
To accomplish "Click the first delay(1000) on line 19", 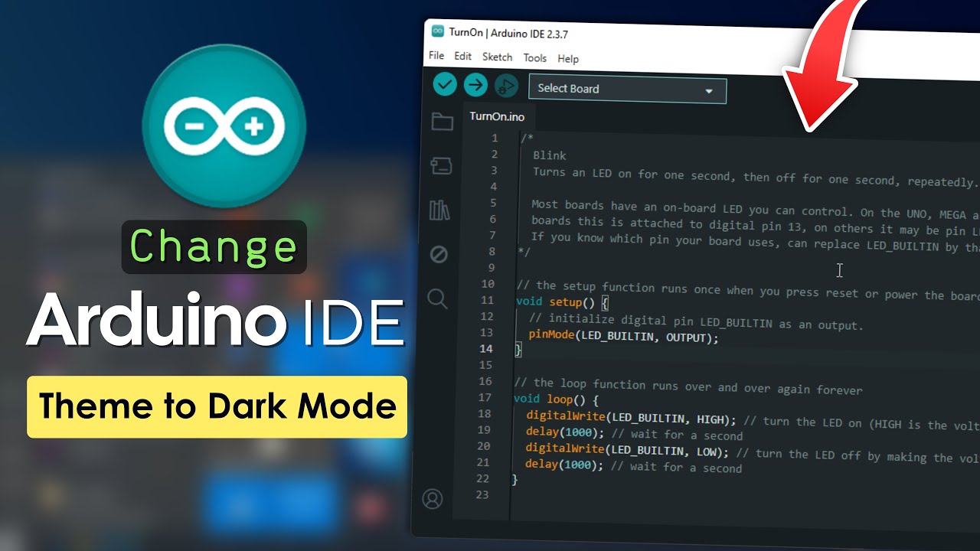I will pyautogui.click(x=563, y=433).
